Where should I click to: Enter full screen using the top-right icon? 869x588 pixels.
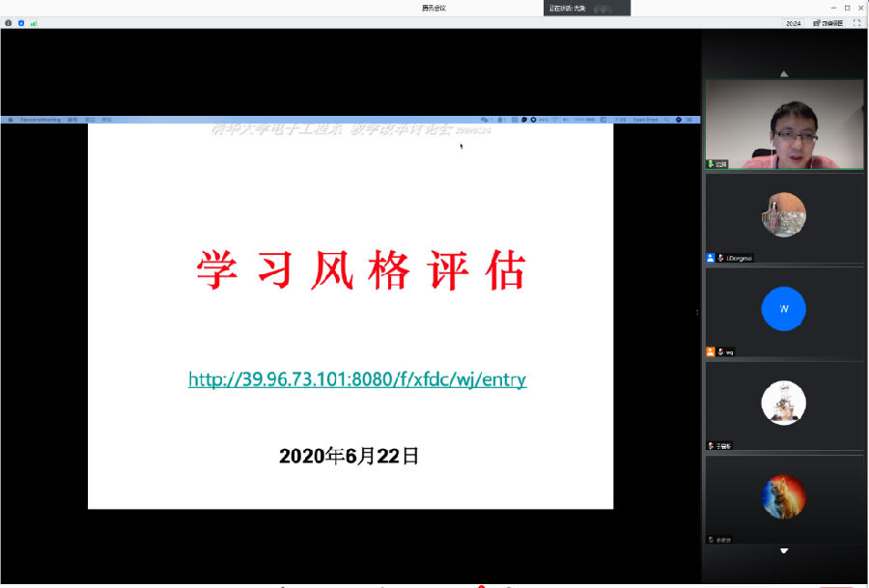[x=856, y=23]
